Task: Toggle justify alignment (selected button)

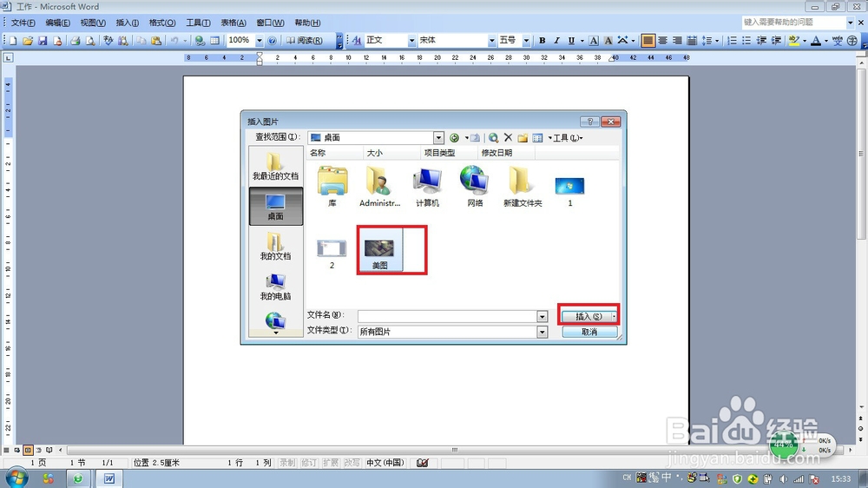Action: pos(648,41)
